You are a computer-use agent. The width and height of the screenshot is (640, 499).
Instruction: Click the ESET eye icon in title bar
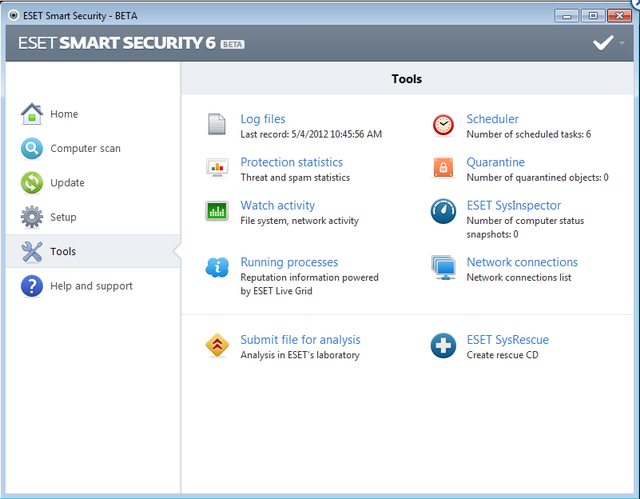[13, 16]
